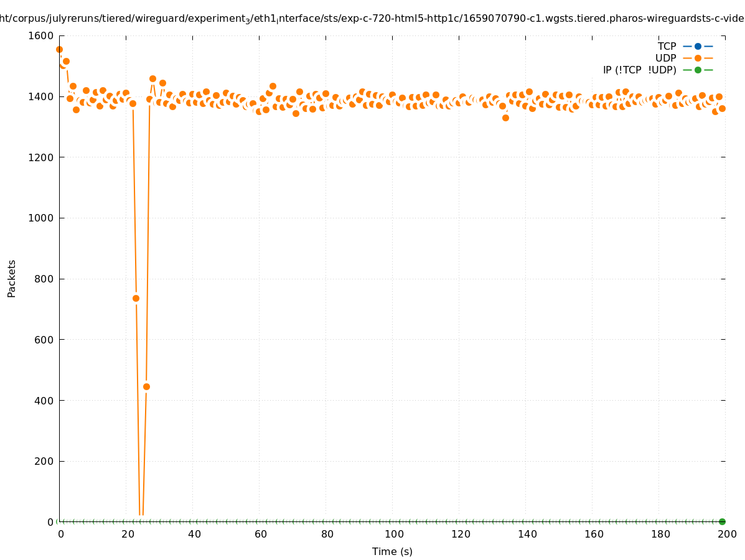Click the 1600 tick label on y-axis

42,36
